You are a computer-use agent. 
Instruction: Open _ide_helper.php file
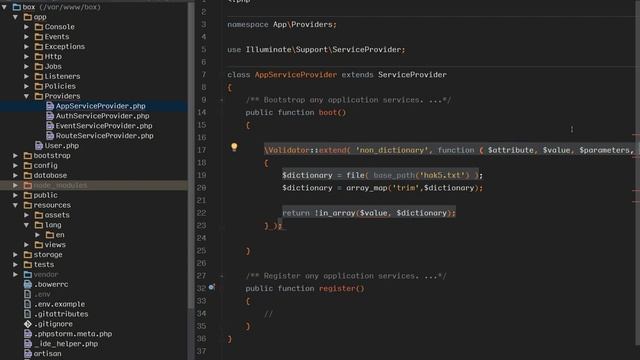tap(66, 344)
